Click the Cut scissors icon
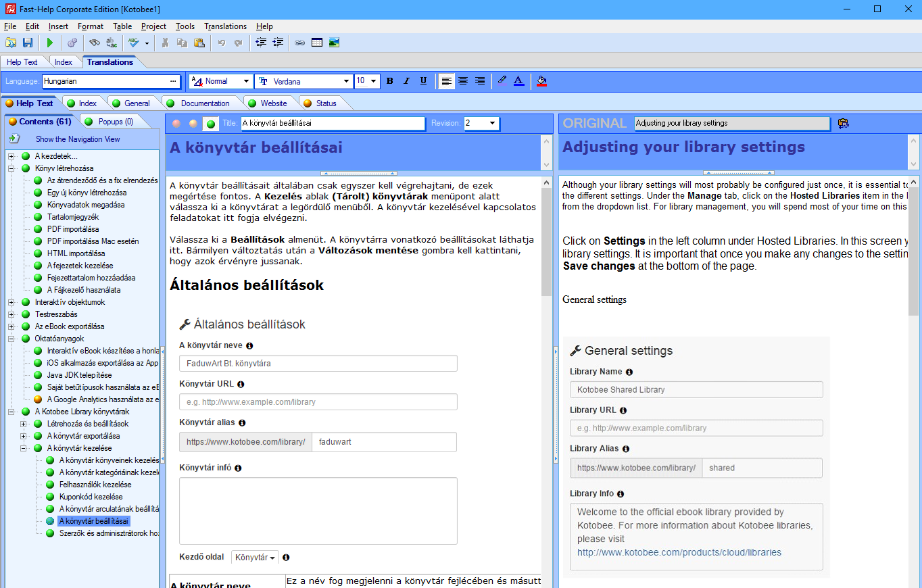The image size is (922, 588). pos(165,43)
